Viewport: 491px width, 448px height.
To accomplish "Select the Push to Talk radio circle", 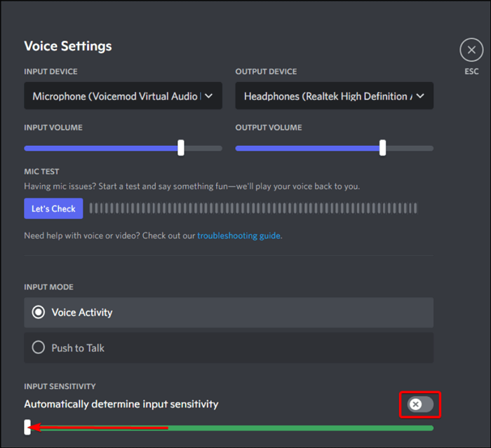I will pyautogui.click(x=39, y=348).
